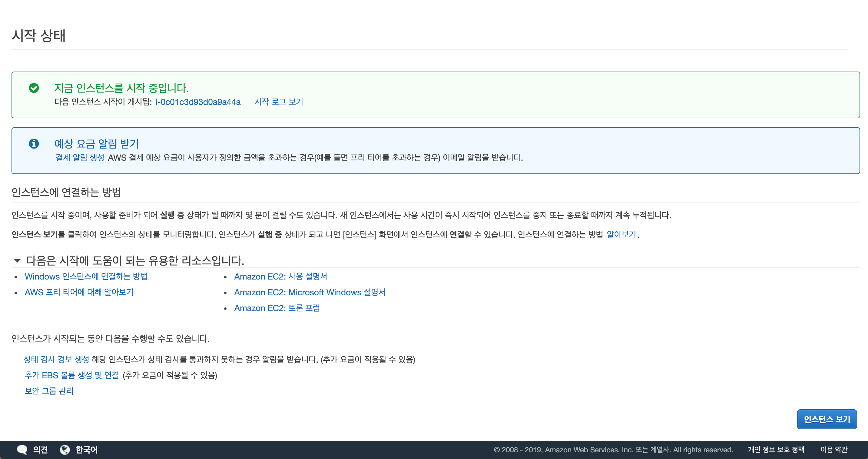Open Amazon EC2: 토론 포럼 link
The height and width of the screenshot is (459, 868).
pos(277,308)
